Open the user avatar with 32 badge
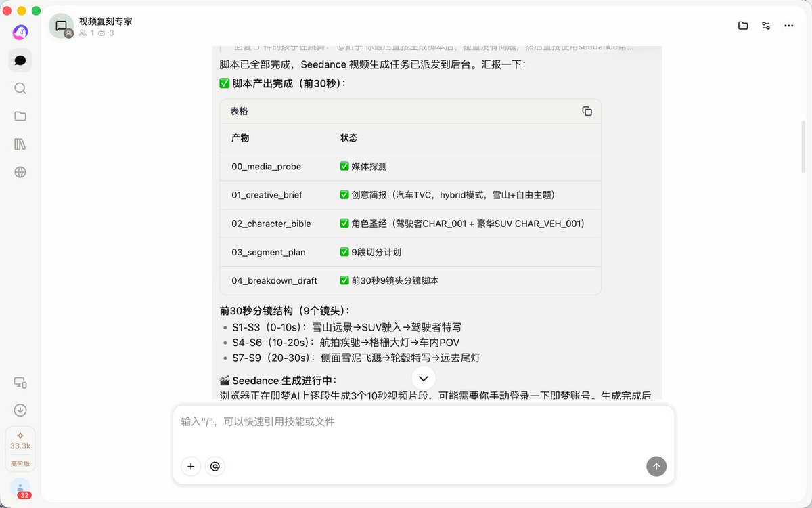The width and height of the screenshot is (812, 508). 20,488
